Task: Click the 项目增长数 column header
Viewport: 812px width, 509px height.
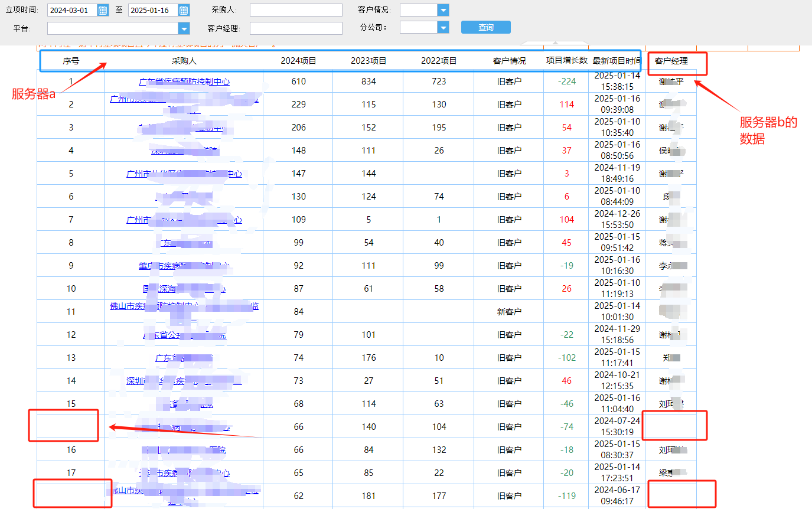Action: (566, 61)
